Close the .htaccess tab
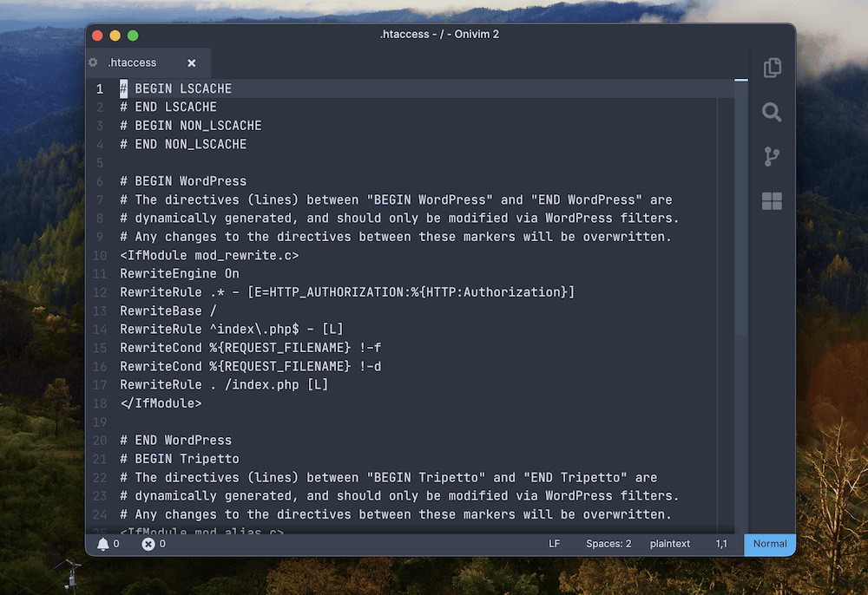The height and width of the screenshot is (595, 868). 192,63
